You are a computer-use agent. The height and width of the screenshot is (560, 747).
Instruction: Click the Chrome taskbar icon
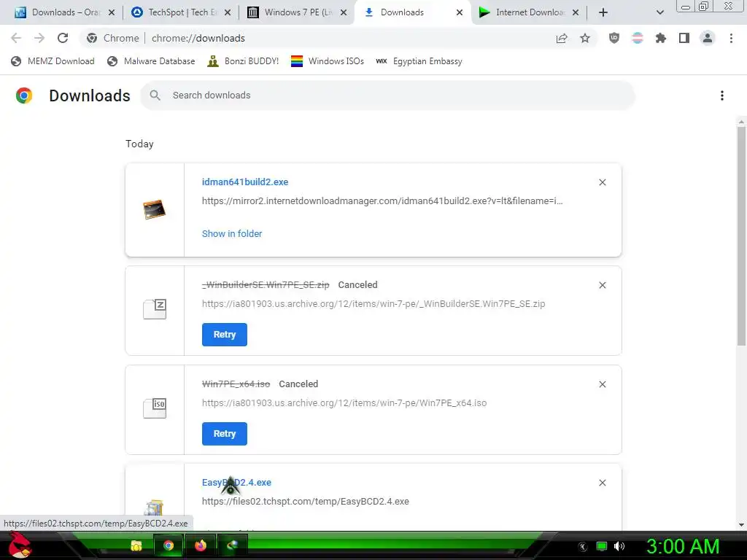point(169,545)
